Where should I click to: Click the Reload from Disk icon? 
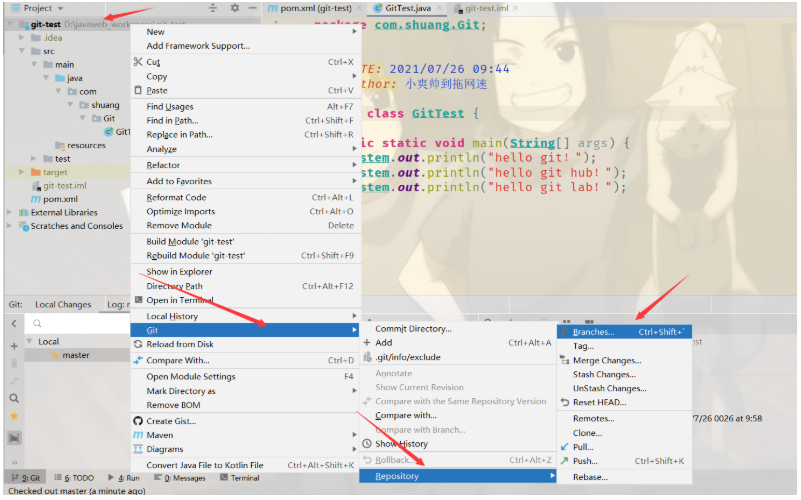pyautogui.click(x=138, y=344)
